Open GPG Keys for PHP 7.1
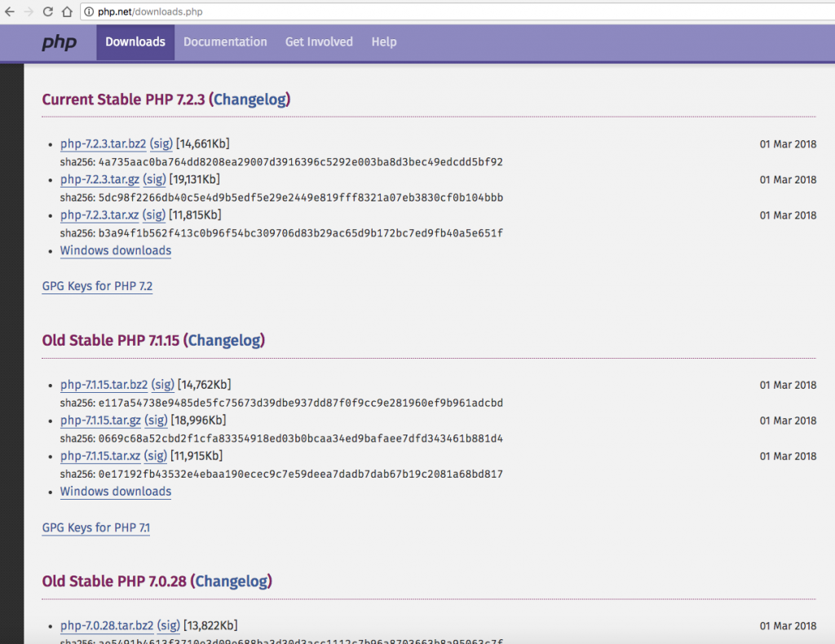 tap(96, 527)
